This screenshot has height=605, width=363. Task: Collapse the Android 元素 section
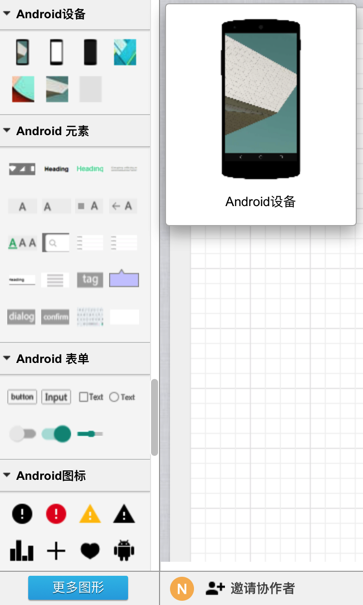pyautogui.click(x=7, y=131)
